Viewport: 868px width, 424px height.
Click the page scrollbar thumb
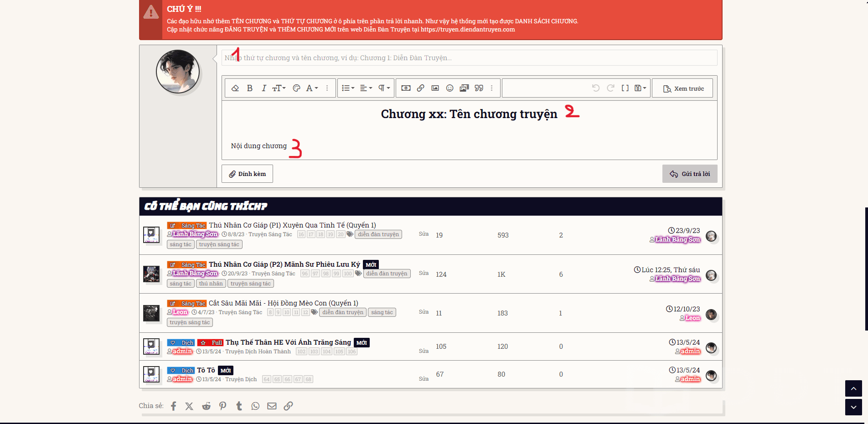pyautogui.click(x=866, y=269)
